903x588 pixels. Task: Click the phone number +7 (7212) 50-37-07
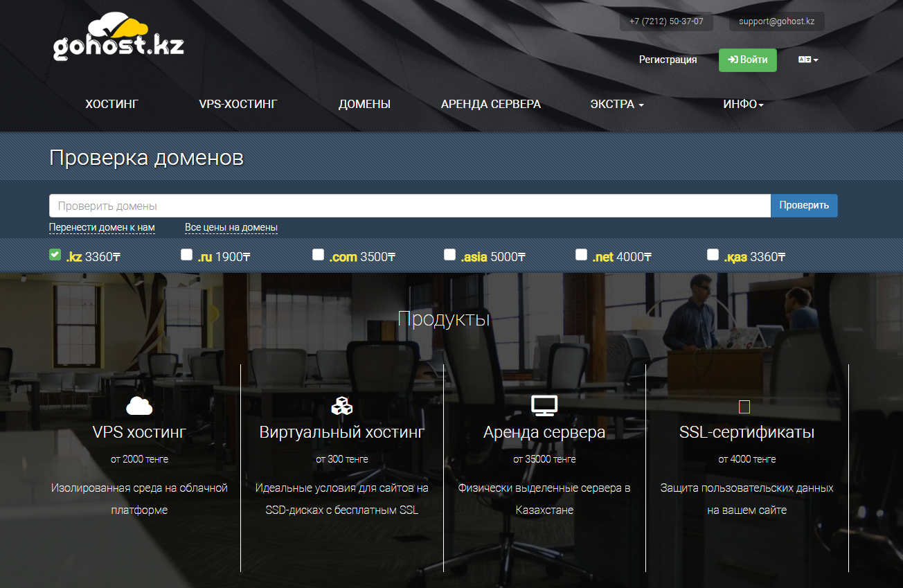(666, 21)
